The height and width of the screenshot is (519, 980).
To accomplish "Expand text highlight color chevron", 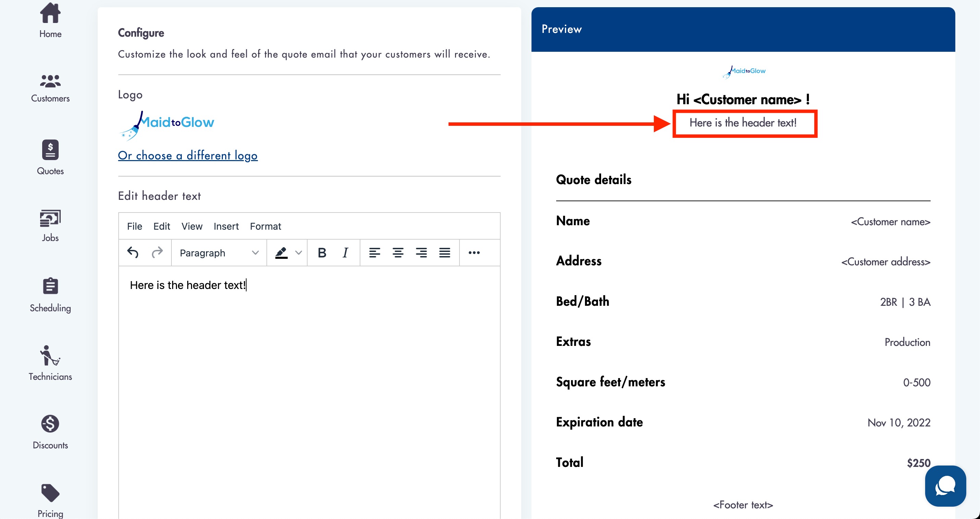I will point(299,252).
